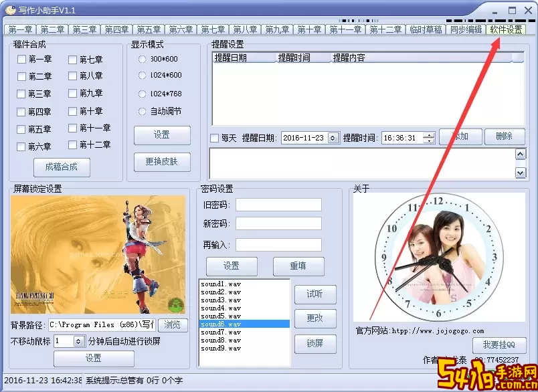The width and height of the screenshot is (538, 392).
Task: Open the 第十二章 tab
Action: pyautogui.click(x=385, y=29)
